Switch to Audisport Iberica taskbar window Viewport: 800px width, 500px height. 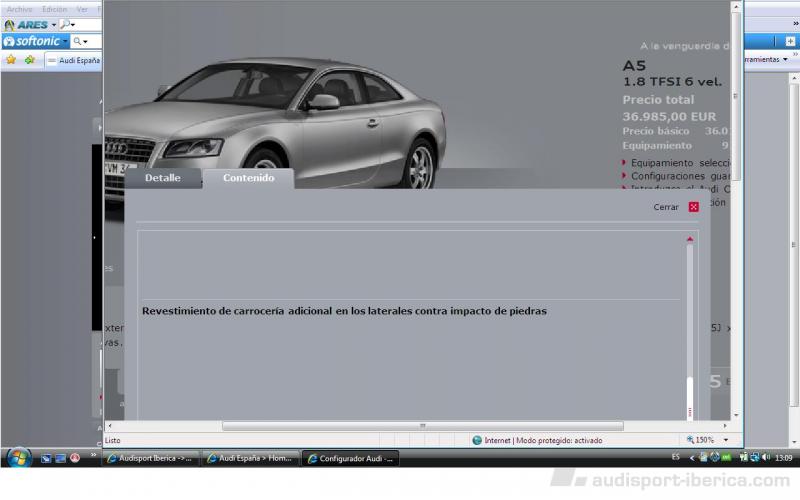150,458
